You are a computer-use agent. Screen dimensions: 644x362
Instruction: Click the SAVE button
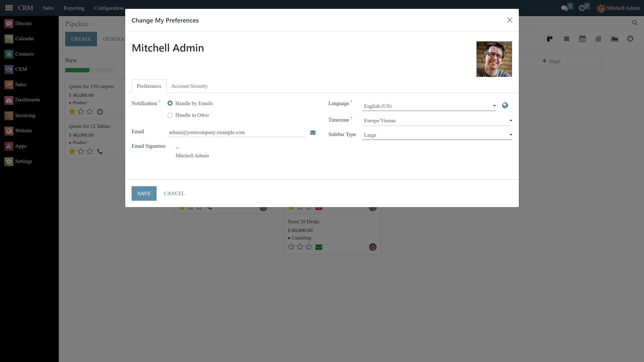click(x=144, y=193)
